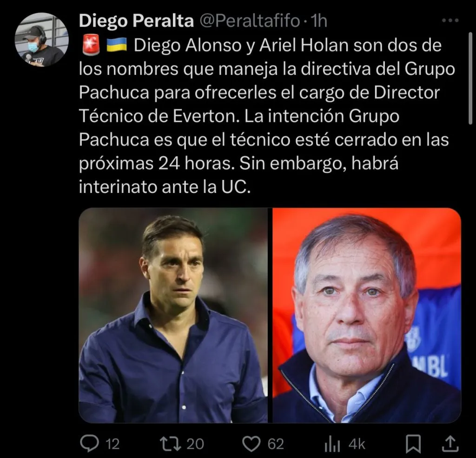This screenshot has width=476, height=458.
Task: Open the right photo with the red background
Action: [367, 315]
